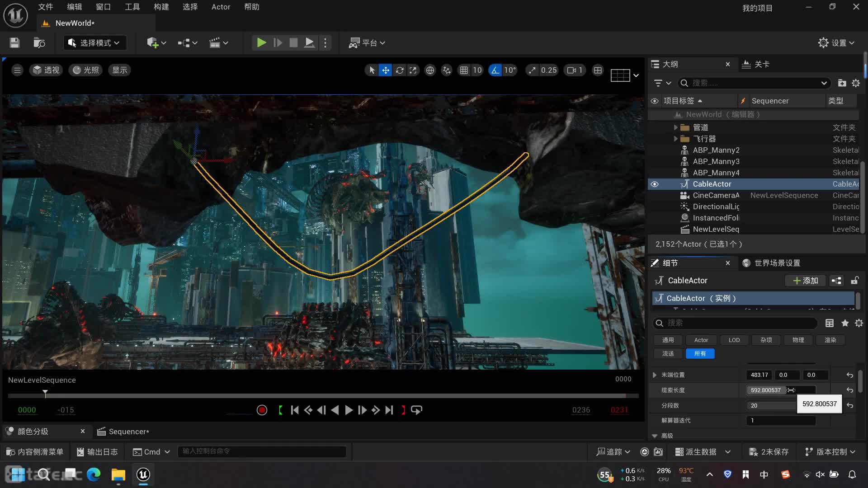Viewport: 868px width, 488px height.
Task: Click the lock icon in details panel
Action: tap(854, 281)
